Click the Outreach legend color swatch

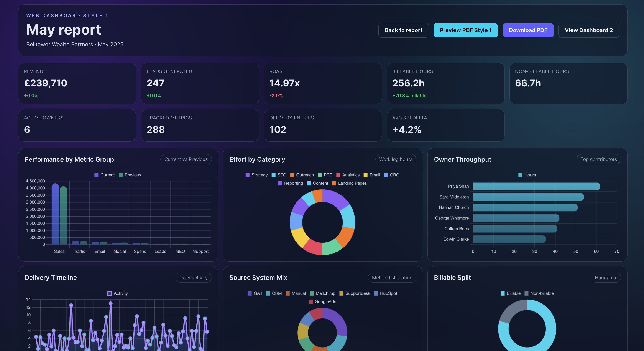[292, 175]
